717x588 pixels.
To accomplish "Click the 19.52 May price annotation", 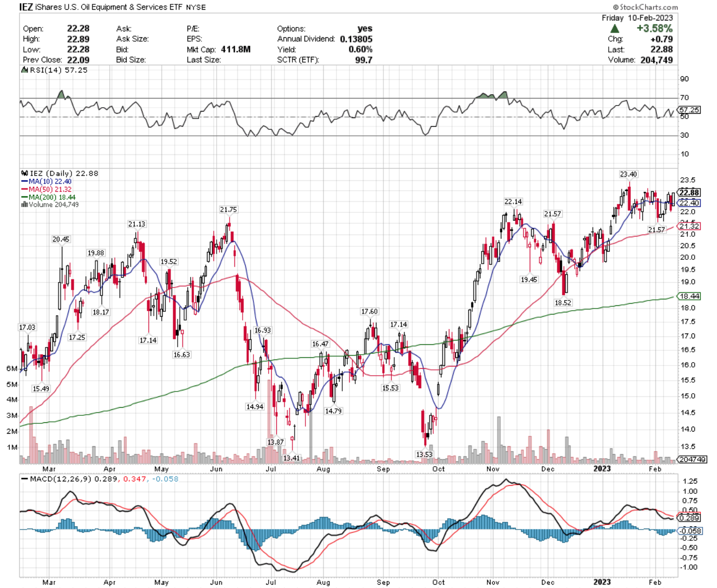I will (x=168, y=262).
